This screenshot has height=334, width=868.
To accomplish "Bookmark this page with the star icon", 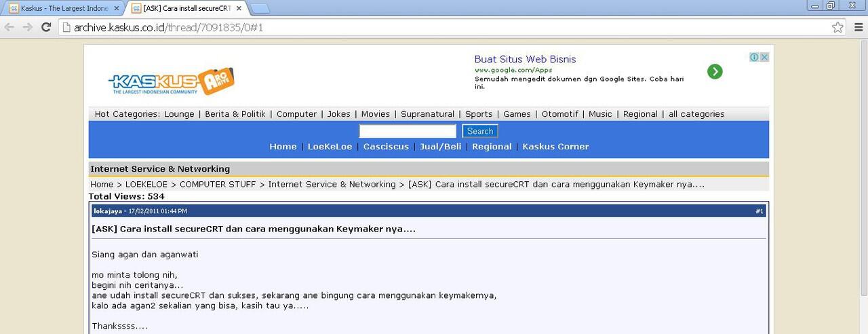I will (837, 27).
